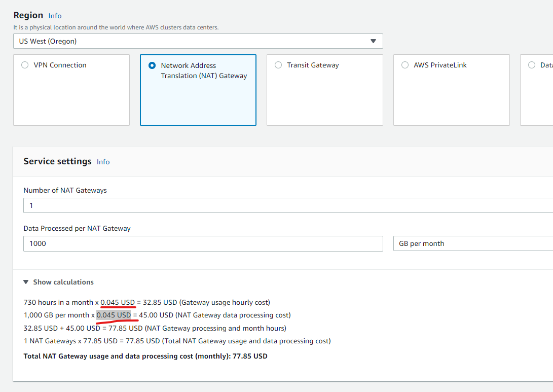Open the Info link beside Service settings
The image size is (553, 392).
pyautogui.click(x=103, y=162)
